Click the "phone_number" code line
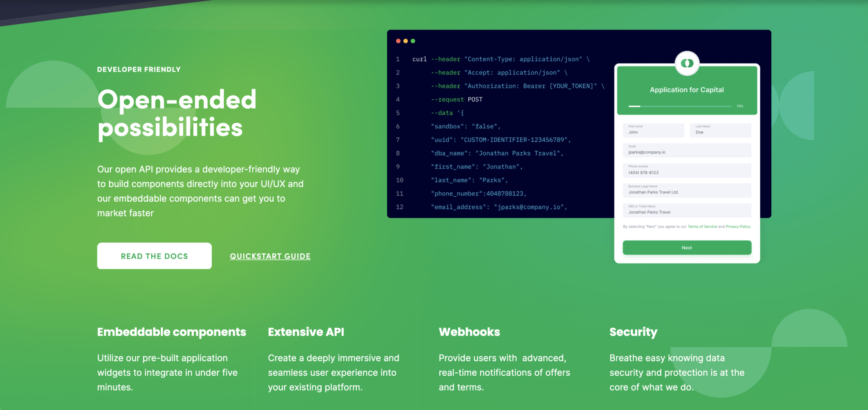 coord(479,194)
